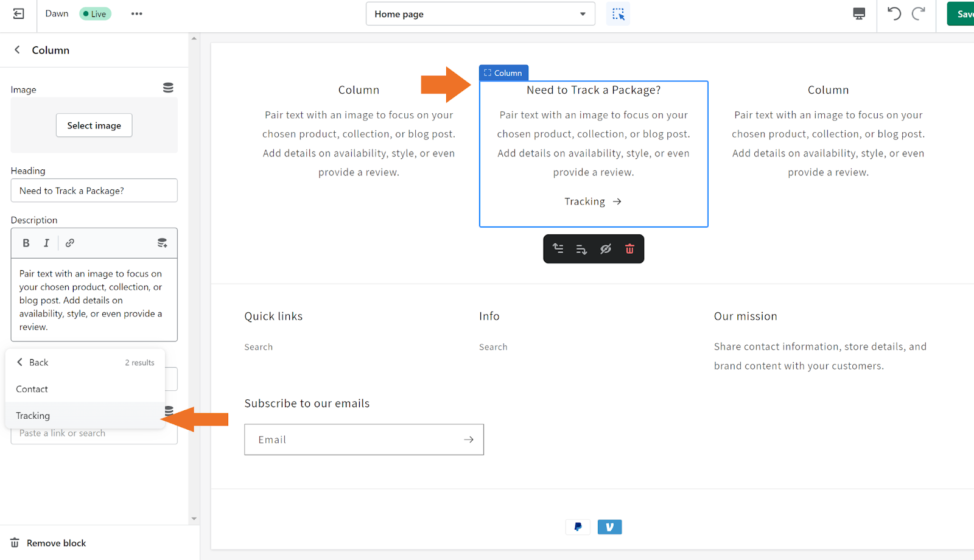Viewport: 974px width, 560px height.
Task: Redo the last change
Action: click(x=919, y=13)
